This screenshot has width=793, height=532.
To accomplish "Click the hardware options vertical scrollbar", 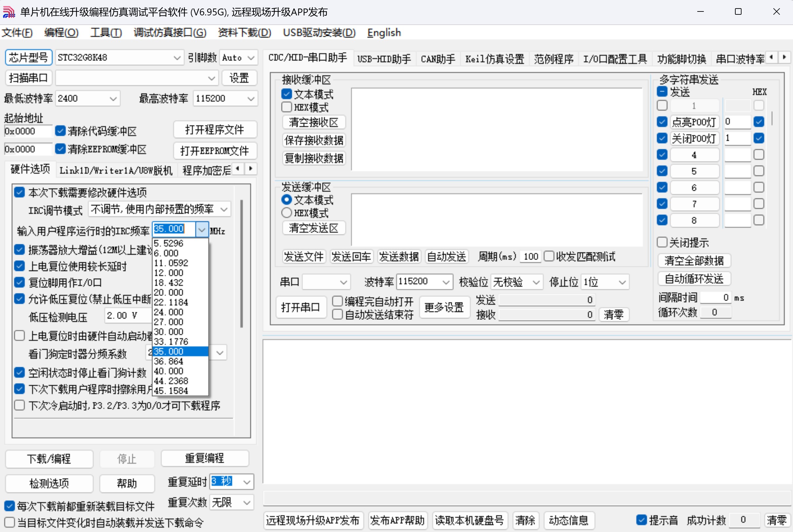I will 241,264.
